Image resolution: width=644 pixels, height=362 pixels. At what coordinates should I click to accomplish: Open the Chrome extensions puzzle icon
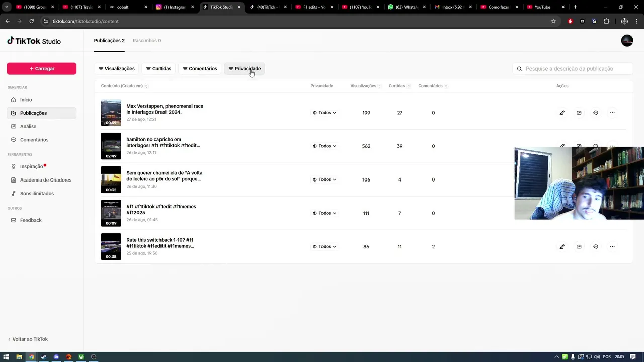[606, 21]
